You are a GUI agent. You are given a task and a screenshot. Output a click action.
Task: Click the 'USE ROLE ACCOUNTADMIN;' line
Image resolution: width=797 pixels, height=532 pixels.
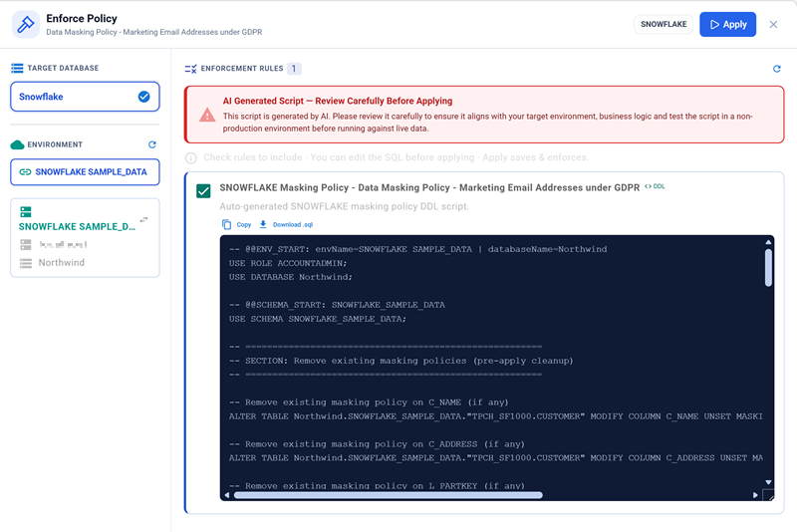(x=288, y=263)
